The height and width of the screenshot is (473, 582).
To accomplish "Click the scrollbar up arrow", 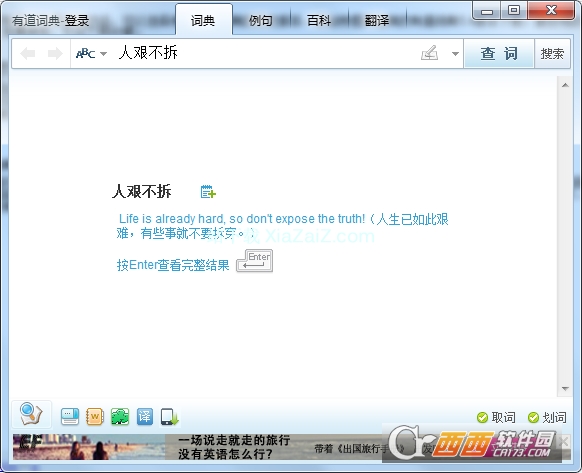I will 565,85.
